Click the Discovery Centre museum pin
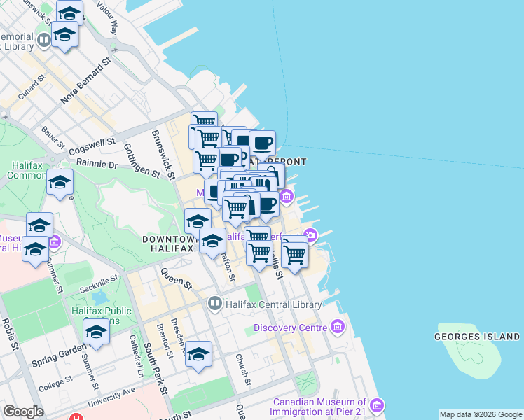The width and height of the screenshot is (524, 420). click(x=338, y=327)
